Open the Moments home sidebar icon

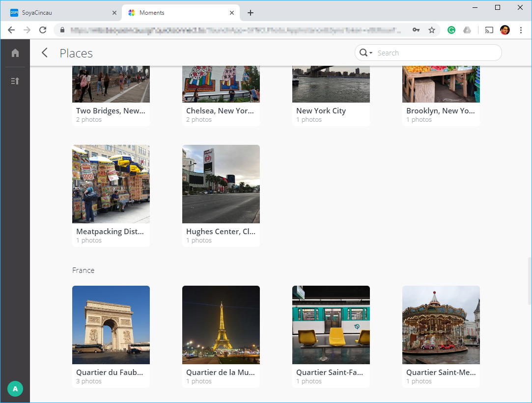click(x=15, y=53)
